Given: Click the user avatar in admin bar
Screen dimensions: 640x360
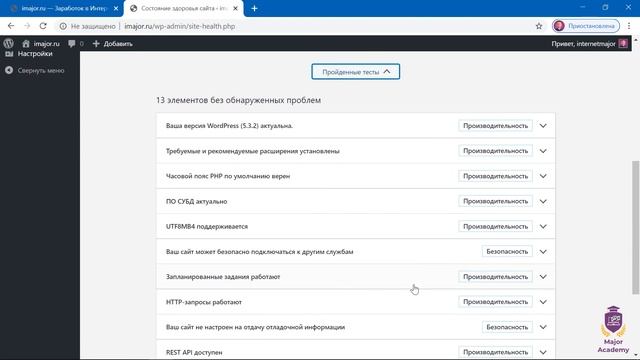Looking at the screenshot, I should 623,44.
